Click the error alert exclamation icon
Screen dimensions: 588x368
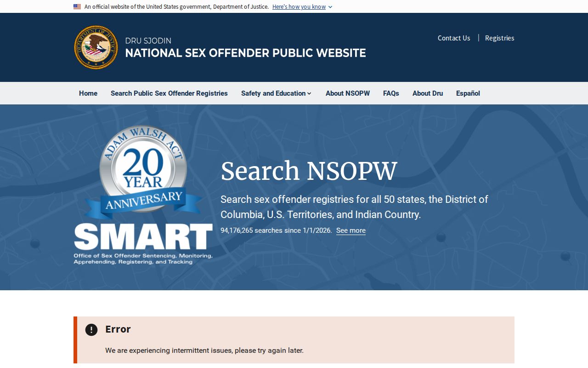coord(91,329)
